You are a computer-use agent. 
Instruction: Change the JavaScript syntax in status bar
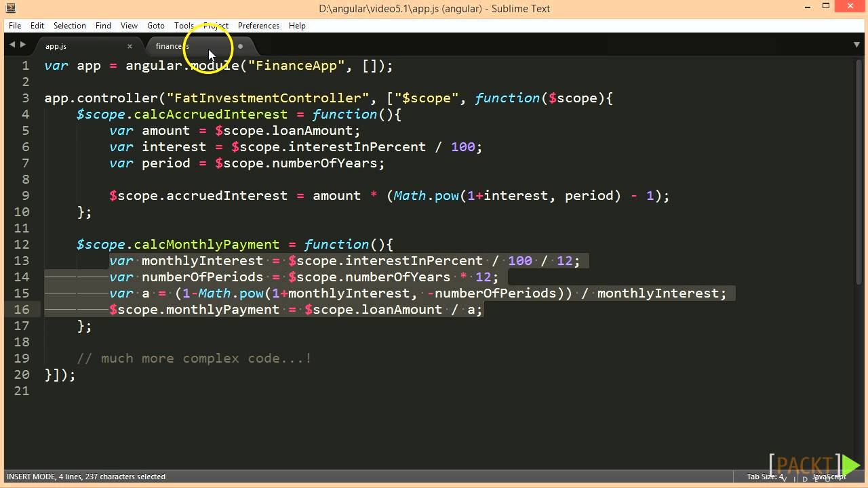pyautogui.click(x=829, y=476)
